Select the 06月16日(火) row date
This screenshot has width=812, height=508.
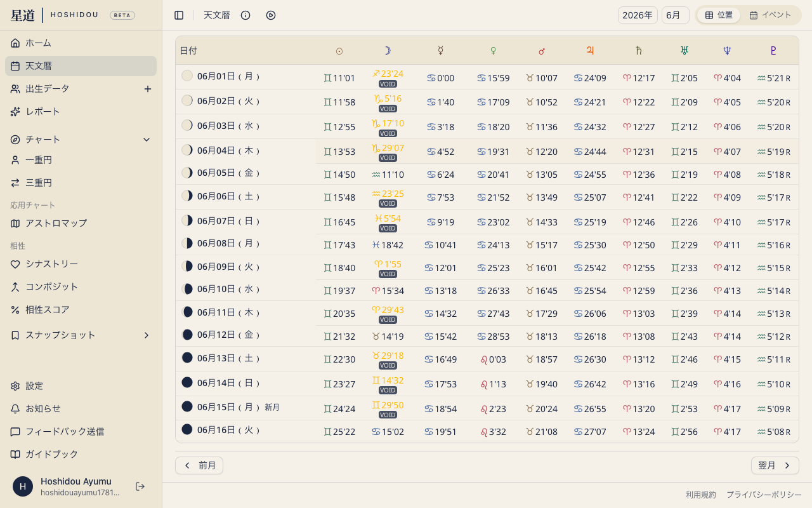tap(229, 430)
